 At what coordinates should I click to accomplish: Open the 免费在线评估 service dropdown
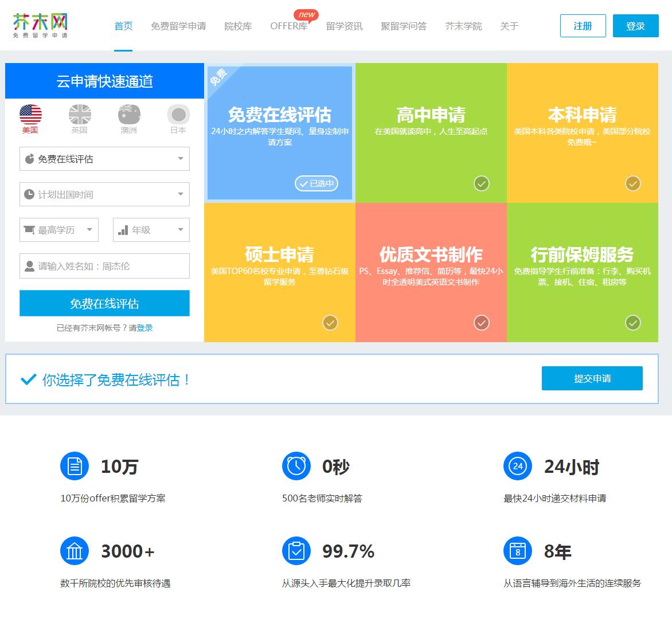[x=104, y=159]
